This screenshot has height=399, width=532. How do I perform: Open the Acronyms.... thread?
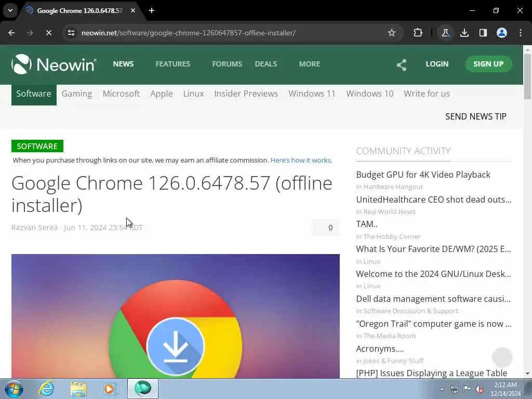tap(380, 349)
